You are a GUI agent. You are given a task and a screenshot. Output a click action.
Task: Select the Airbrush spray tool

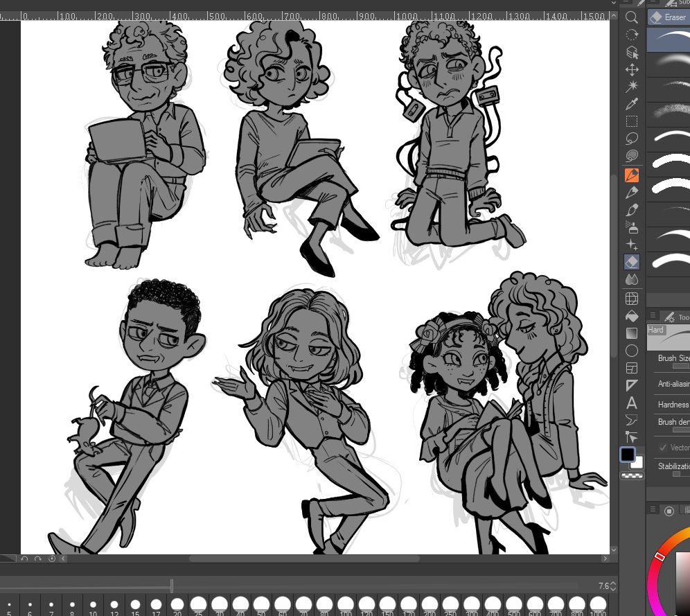pos(632,227)
